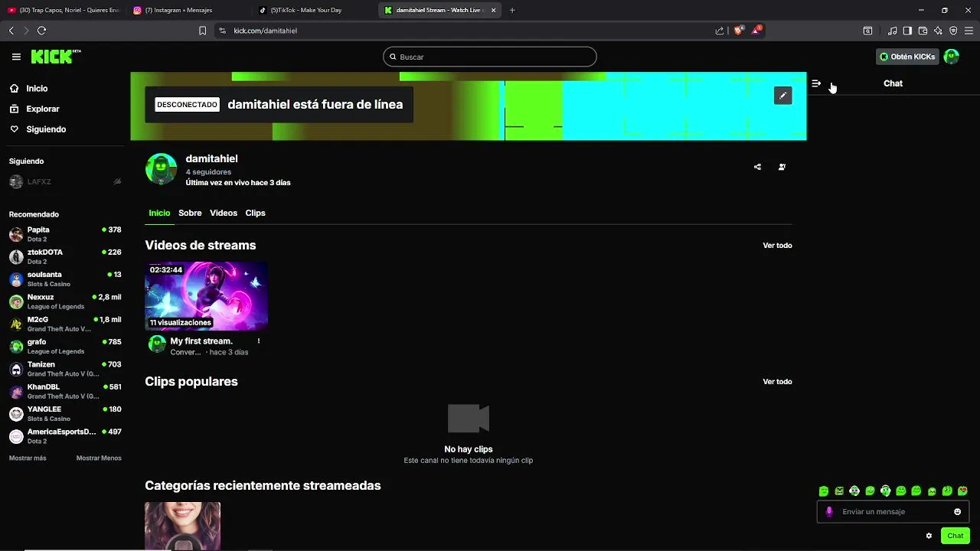Click the purple microphone icon
The width and height of the screenshot is (980, 551).
point(829,512)
